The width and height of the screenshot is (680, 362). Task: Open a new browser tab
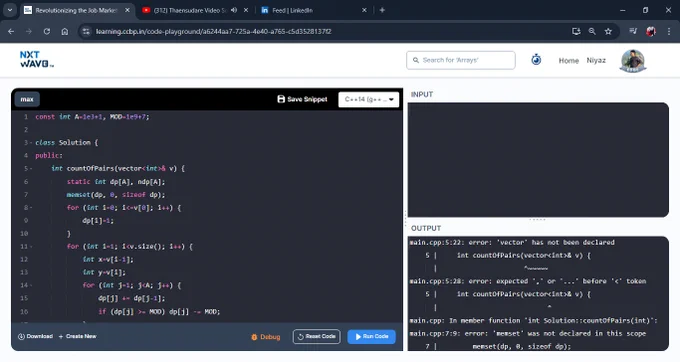(382, 10)
